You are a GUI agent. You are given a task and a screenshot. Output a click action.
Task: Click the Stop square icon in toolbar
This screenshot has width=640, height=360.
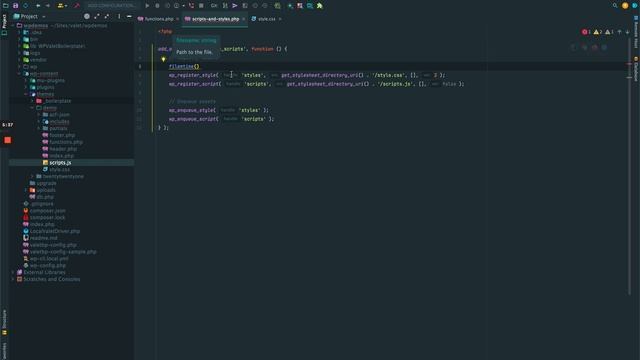[x=201, y=6]
